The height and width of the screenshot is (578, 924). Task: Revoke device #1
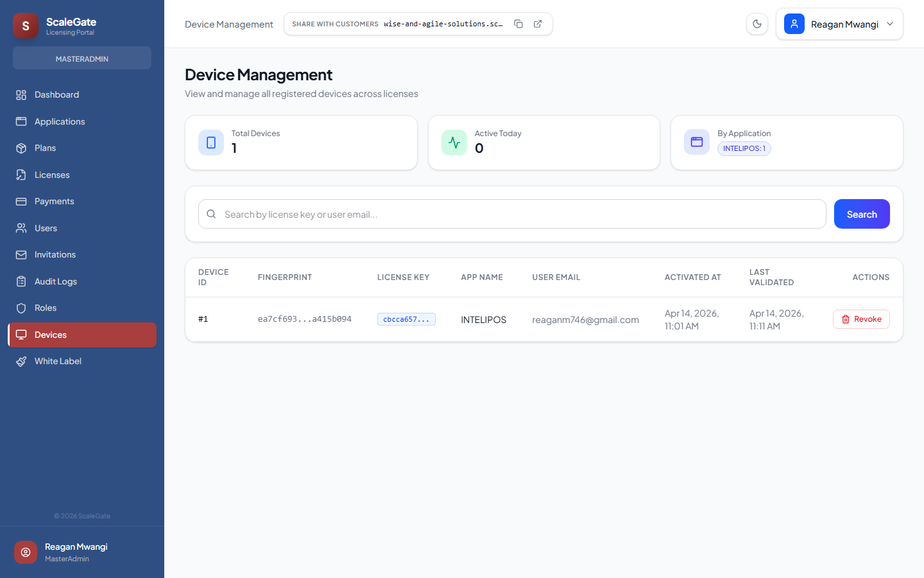pyautogui.click(x=861, y=319)
